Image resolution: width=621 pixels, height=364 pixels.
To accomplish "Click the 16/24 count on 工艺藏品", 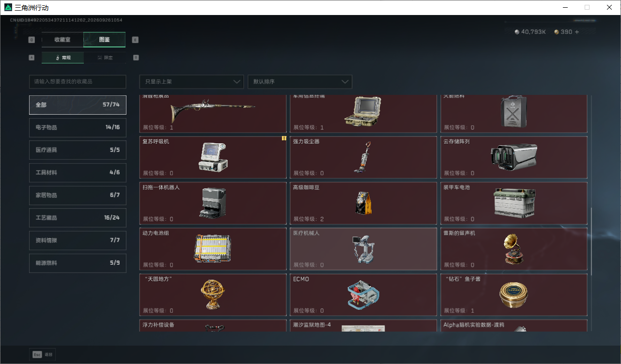I will pyautogui.click(x=112, y=218).
